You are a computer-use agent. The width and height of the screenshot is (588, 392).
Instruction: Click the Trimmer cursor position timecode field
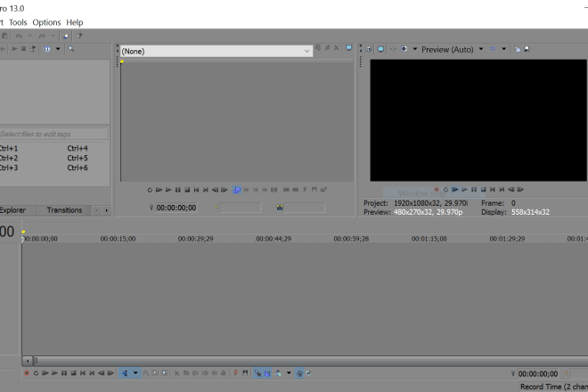point(176,208)
